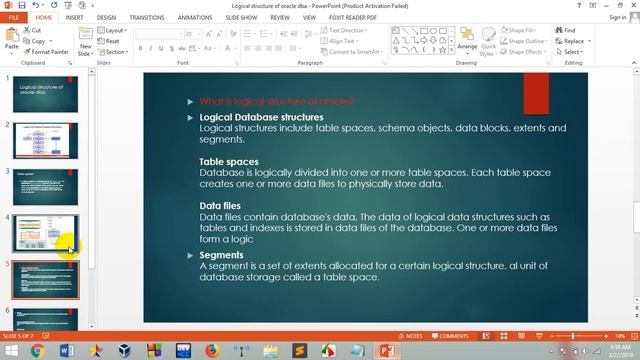The width and height of the screenshot is (640, 360).
Task: Click the Copy button
Action: click(34, 41)
